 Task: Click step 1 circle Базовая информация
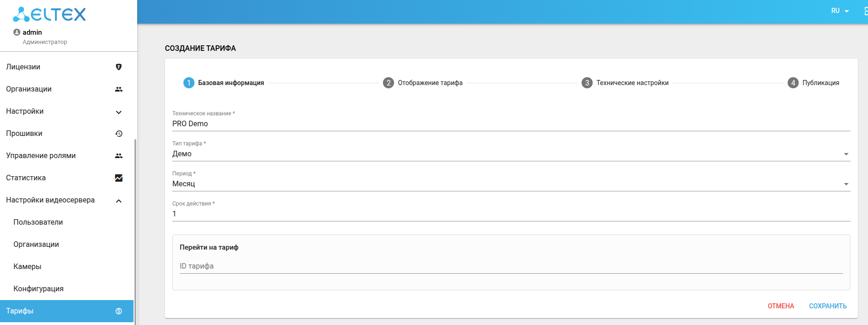pyautogui.click(x=189, y=83)
